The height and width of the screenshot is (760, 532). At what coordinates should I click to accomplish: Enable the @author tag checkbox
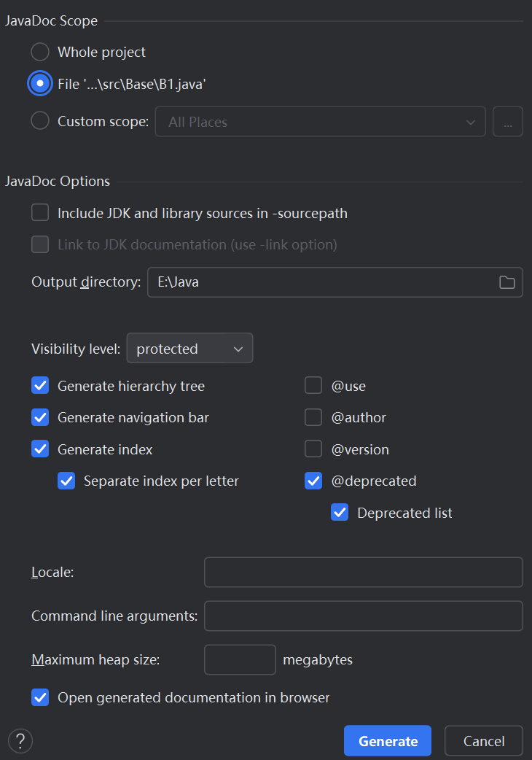click(x=313, y=417)
